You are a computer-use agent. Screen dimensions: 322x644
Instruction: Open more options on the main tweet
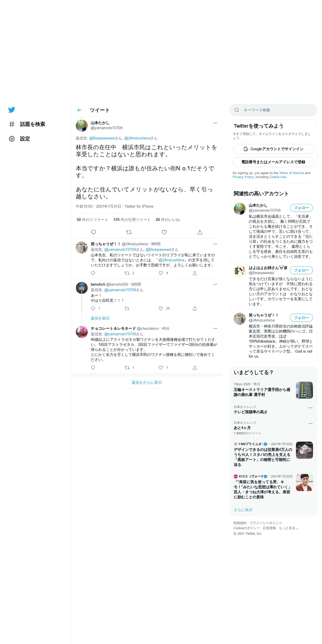click(x=215, y=123)
